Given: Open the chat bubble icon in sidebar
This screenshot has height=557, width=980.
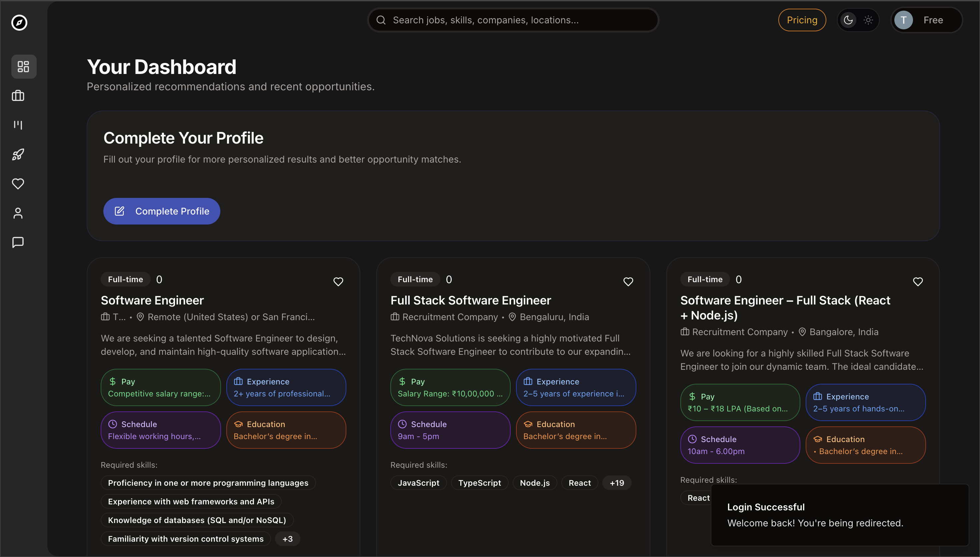Looking at the screenshot, I should click(18, 242).
